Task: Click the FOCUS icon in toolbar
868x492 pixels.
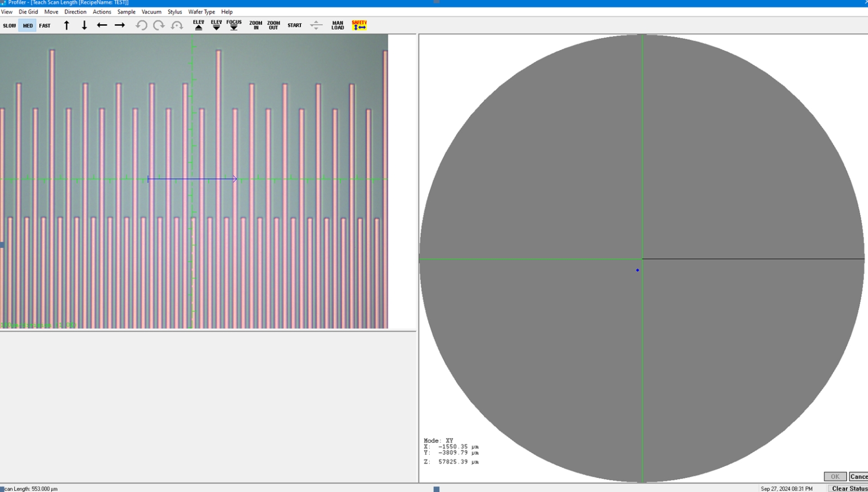Action: click(x=234, y=25)
